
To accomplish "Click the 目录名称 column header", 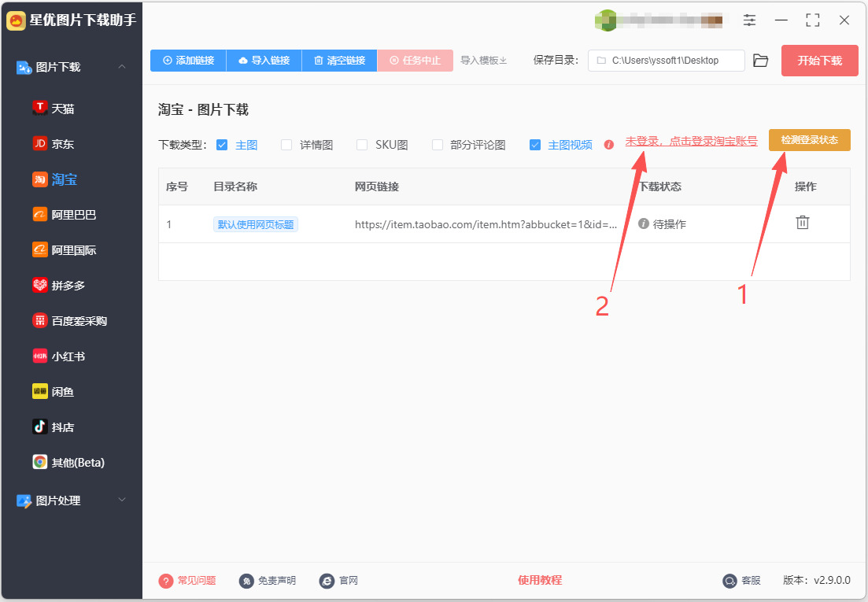I will point(235,187).
